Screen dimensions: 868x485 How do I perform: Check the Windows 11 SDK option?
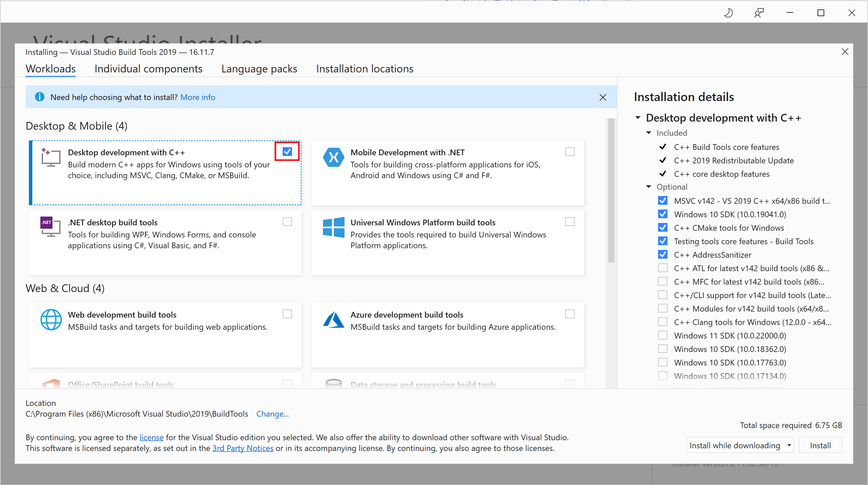(662, 335)
